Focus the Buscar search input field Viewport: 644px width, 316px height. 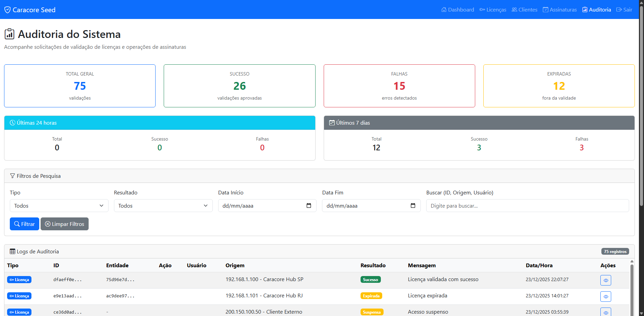coord(527,206)
